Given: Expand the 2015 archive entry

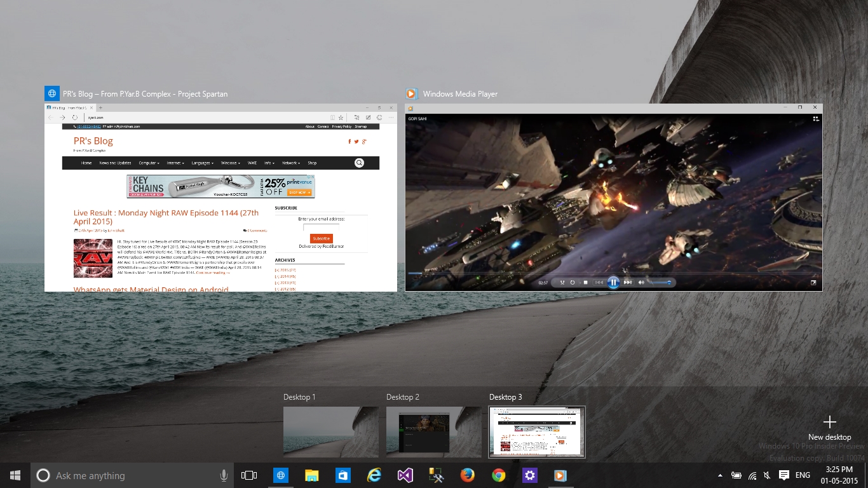Looking at the screenshot, I should (x=285, y=270).
